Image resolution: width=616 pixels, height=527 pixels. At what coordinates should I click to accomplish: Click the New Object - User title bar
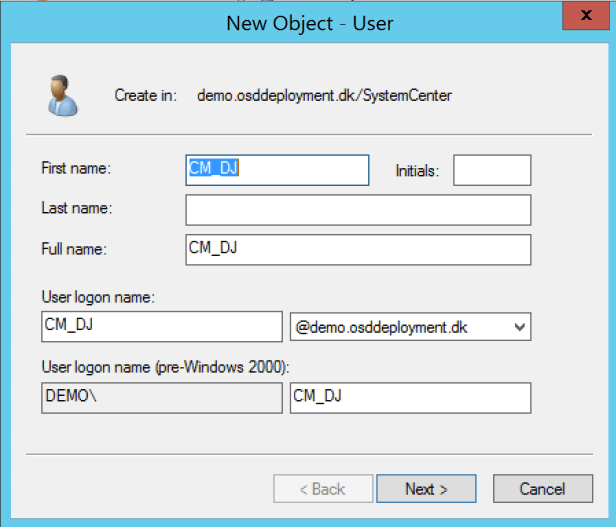point(309,22)
